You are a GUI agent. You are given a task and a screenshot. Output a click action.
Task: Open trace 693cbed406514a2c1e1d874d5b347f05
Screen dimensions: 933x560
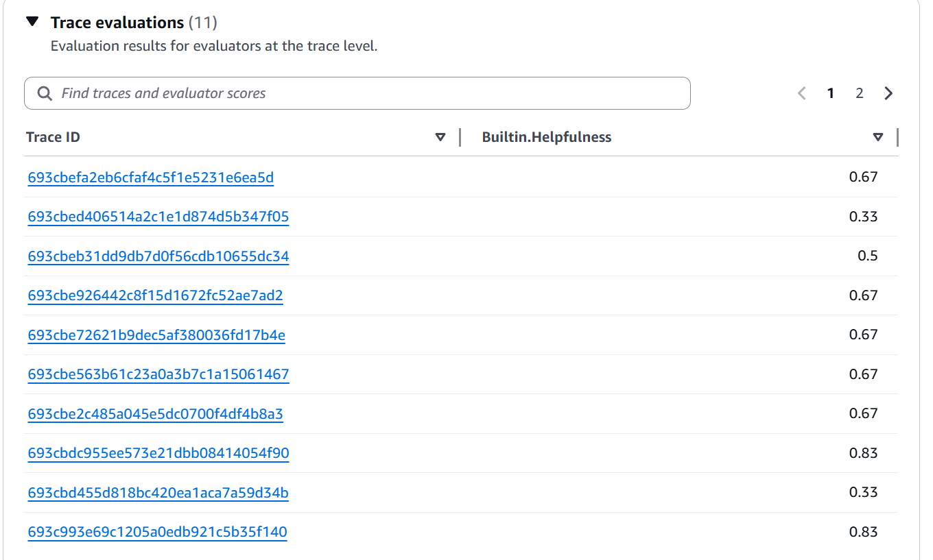click(x=158, y=217)
